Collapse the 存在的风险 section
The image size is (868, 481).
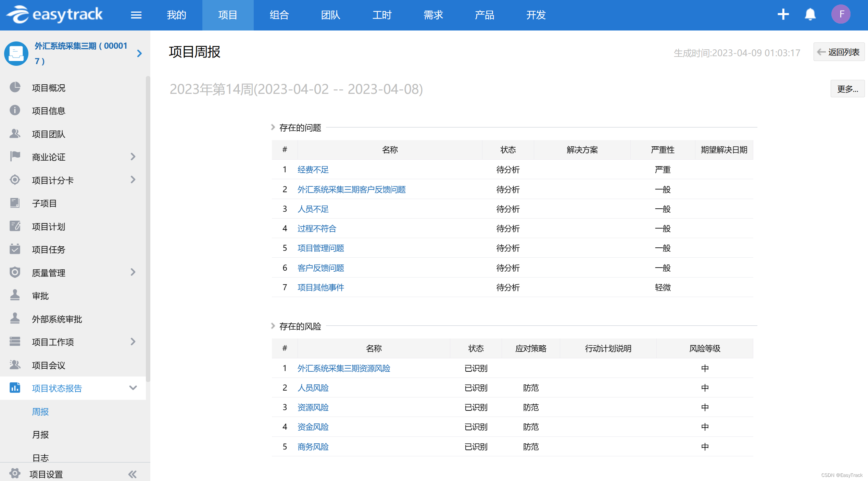point(273,326)
